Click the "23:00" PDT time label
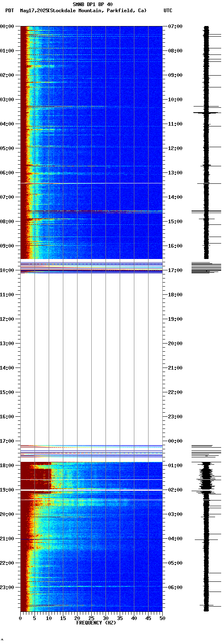 tap(7, 587)
